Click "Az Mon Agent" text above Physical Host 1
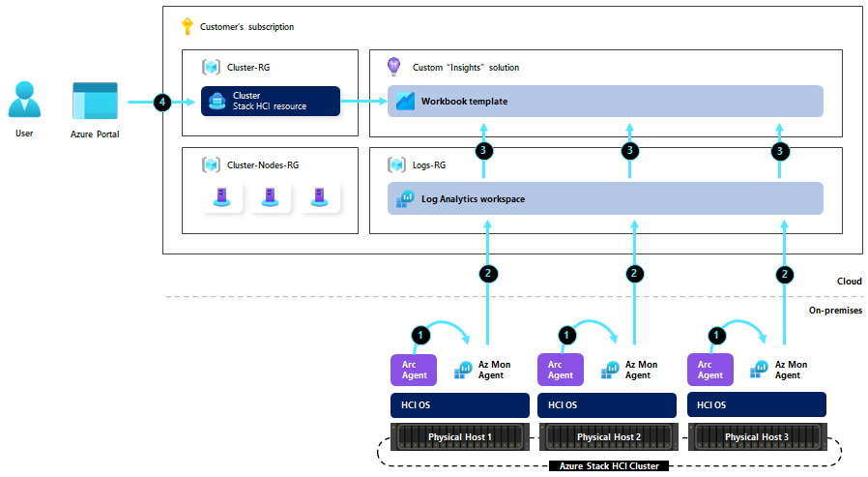 494,370
